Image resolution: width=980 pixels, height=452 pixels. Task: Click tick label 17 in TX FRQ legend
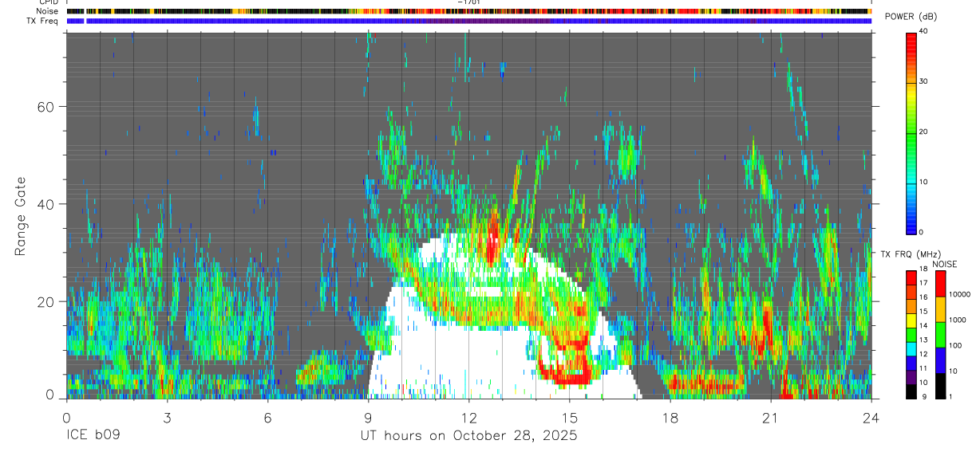(923, 283)
